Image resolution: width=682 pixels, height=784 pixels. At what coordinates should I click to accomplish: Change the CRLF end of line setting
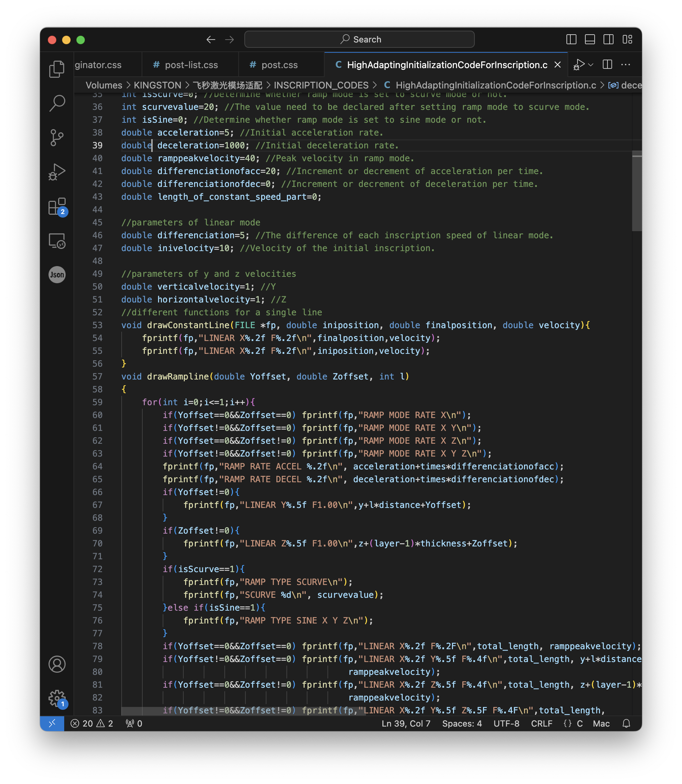541,723
